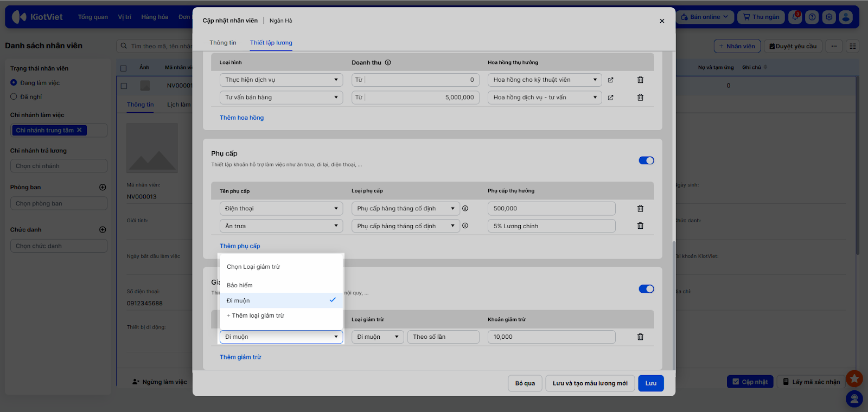Viewport: 868px width, 412px height.
Task: Click the Thêm phụ cấp link
Action: (240, 246)
